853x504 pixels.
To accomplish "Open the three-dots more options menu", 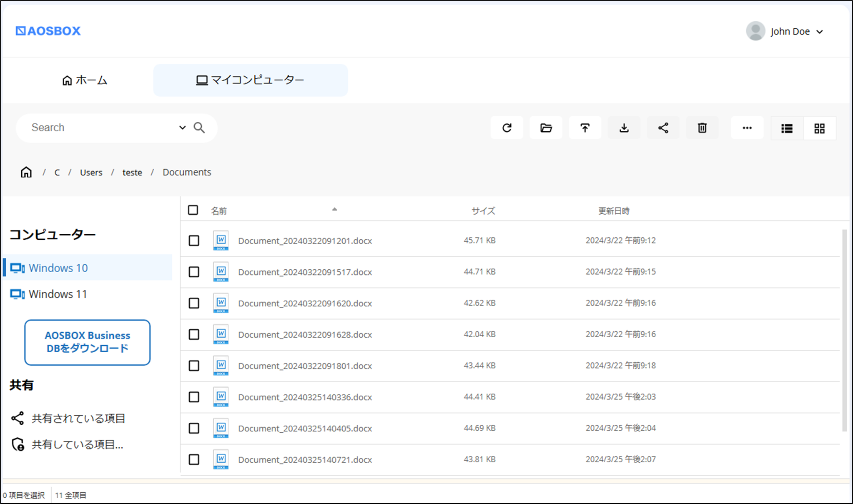I will [747, 128].
